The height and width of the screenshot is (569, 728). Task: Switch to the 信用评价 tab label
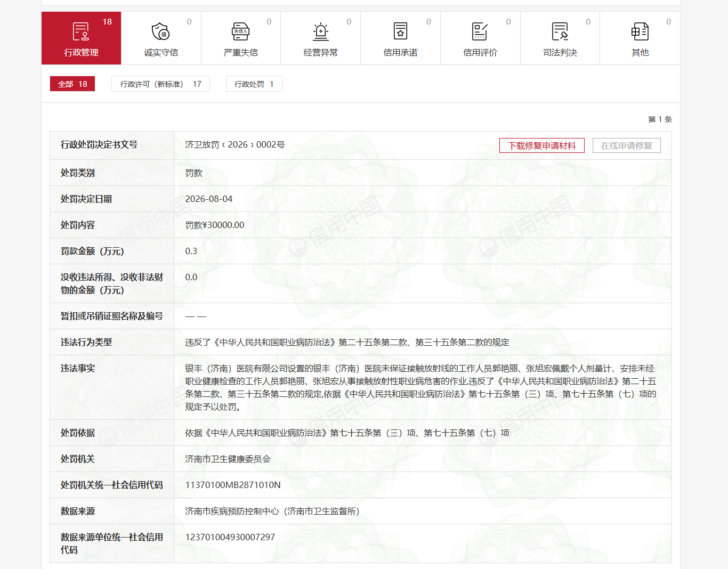click(480, 53)
